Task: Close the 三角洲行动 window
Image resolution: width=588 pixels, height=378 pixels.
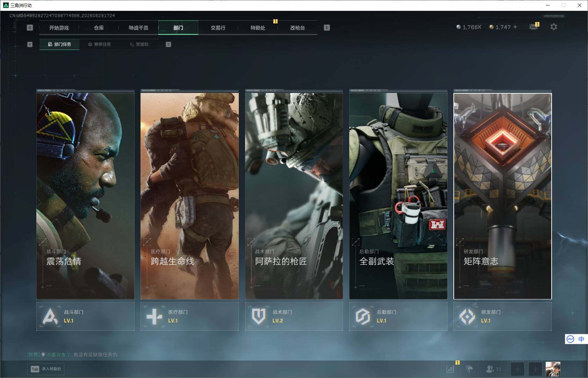Action: tap(580, 5)
